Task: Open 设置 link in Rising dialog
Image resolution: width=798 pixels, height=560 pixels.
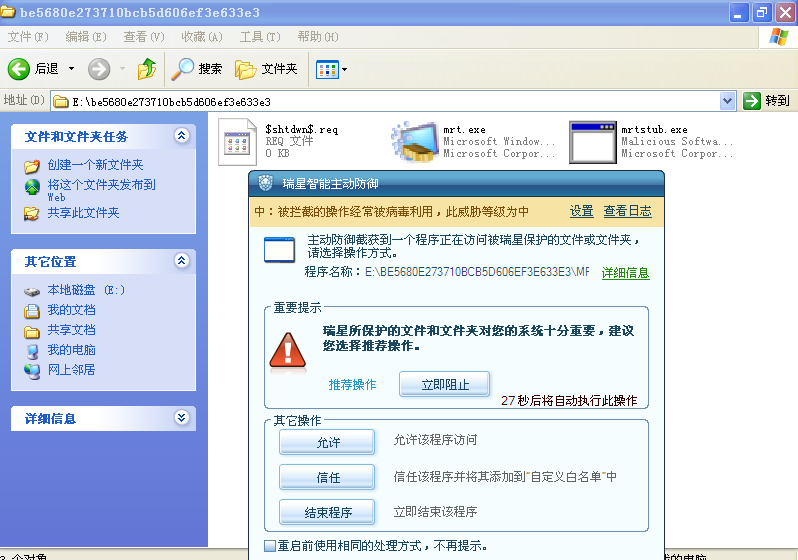Action: pos(581,211)
